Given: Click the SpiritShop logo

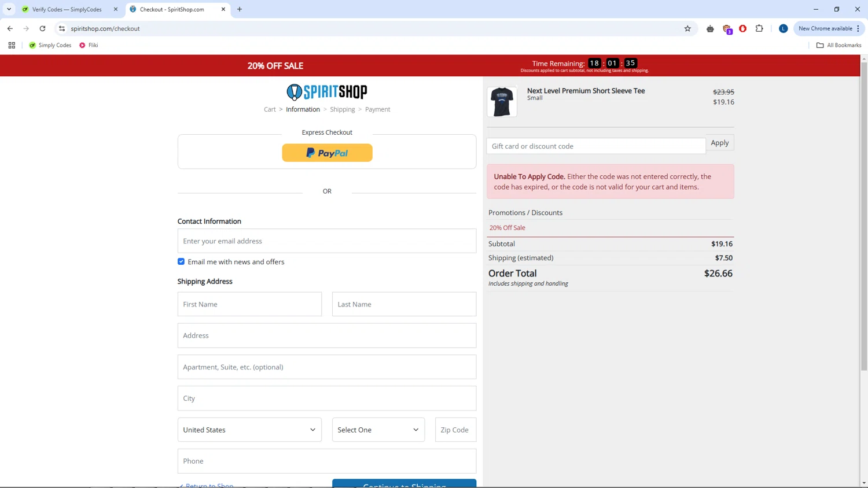Looking at the screenshot, I should (x=327, y=92).
